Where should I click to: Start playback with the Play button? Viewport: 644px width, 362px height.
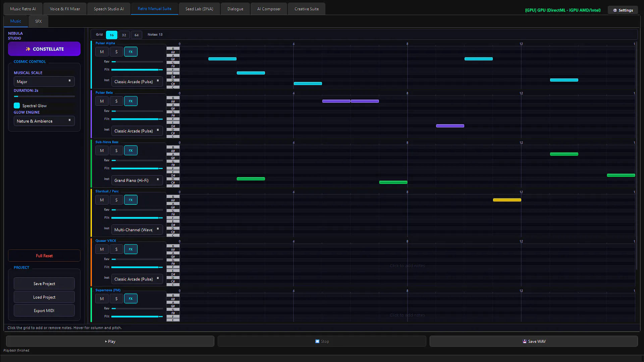coord(110,341)
